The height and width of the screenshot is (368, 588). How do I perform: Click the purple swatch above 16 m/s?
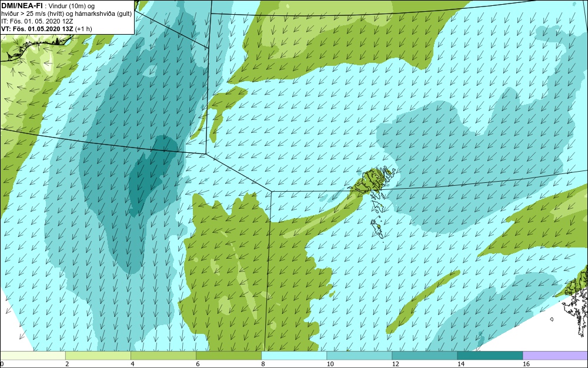[x=555, y=356]
